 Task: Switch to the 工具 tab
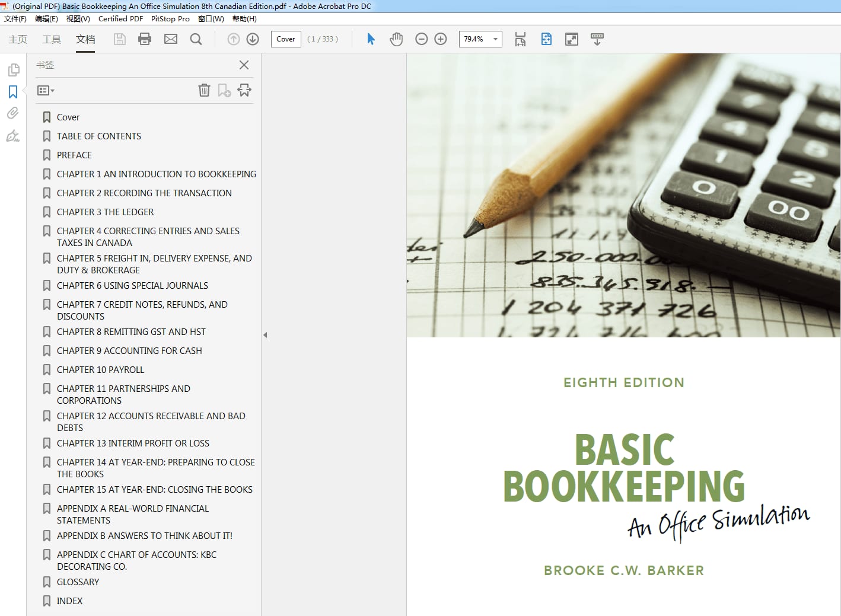52,39
